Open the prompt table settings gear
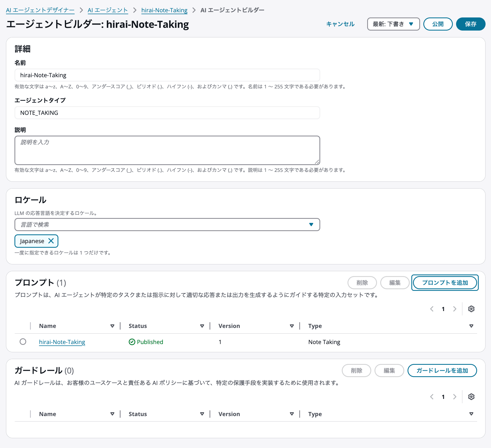Screen dimensions: 491x448 [x=471, y=309]
